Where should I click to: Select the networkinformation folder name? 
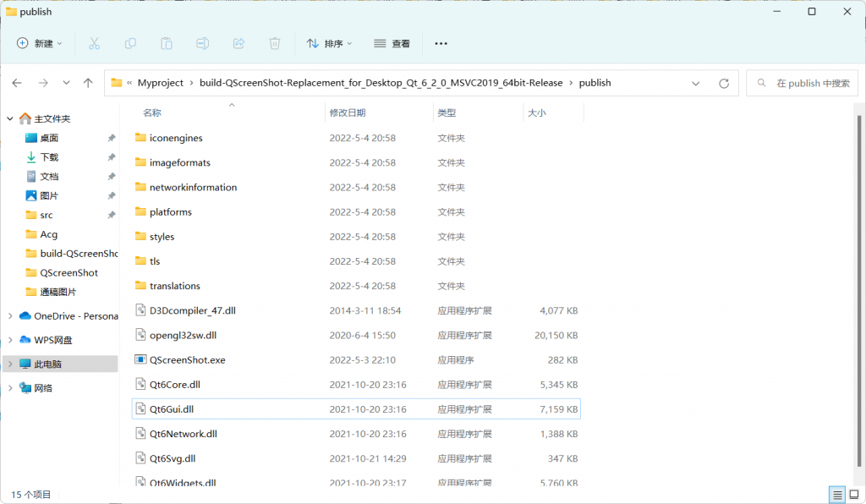click(193, 187)
